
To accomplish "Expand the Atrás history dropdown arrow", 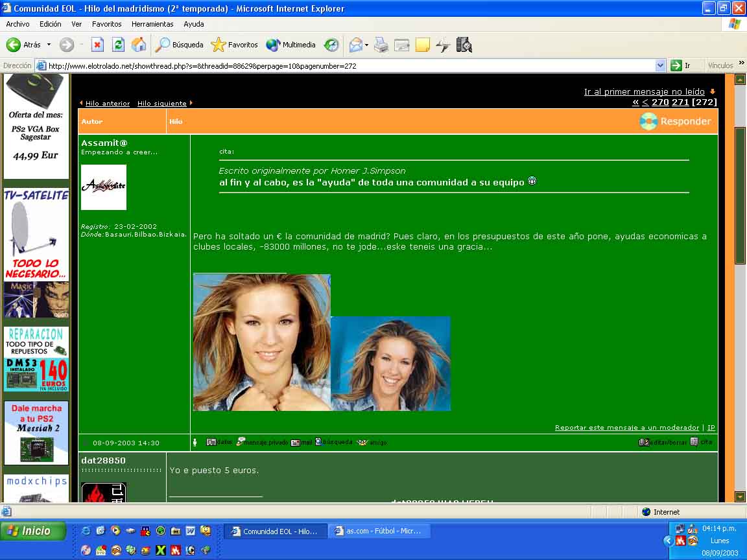I will (x=49, y=45).
